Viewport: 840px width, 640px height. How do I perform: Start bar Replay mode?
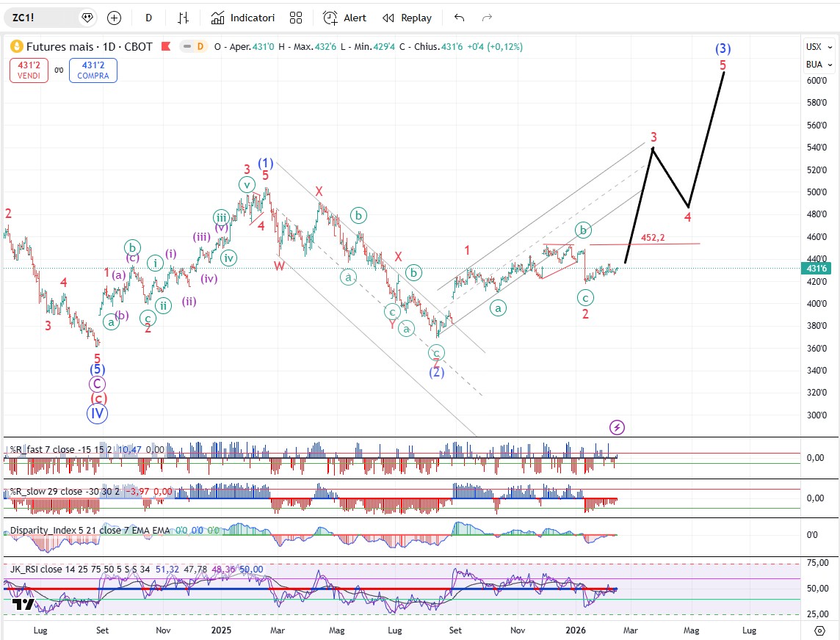[x=408, y=18]
